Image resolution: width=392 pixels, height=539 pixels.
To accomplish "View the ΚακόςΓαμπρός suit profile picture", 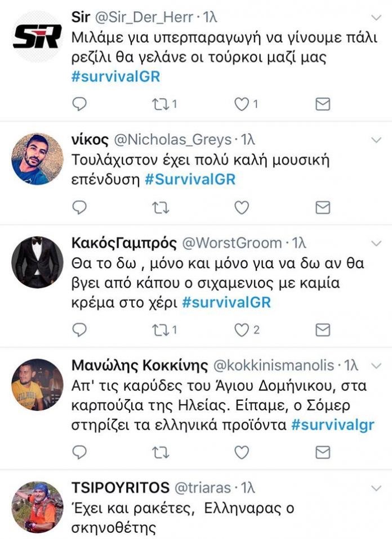I will 37,262.
